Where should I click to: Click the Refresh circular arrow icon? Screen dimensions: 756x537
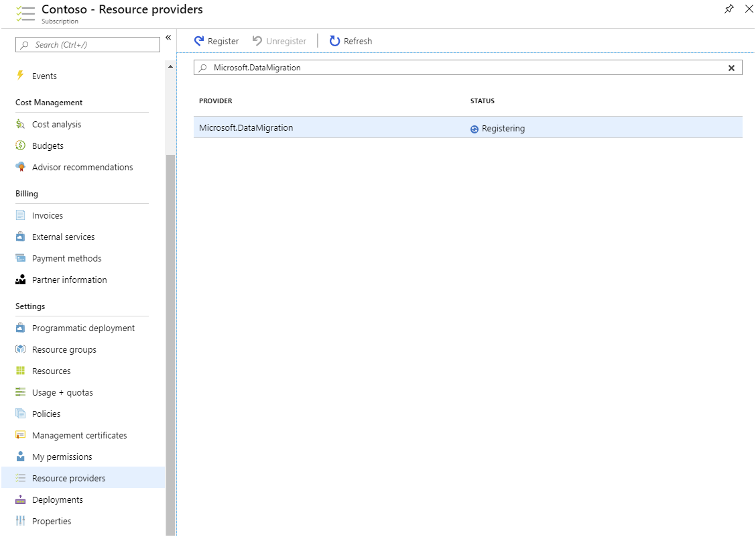pyautogui.click(x=334, y=41)
